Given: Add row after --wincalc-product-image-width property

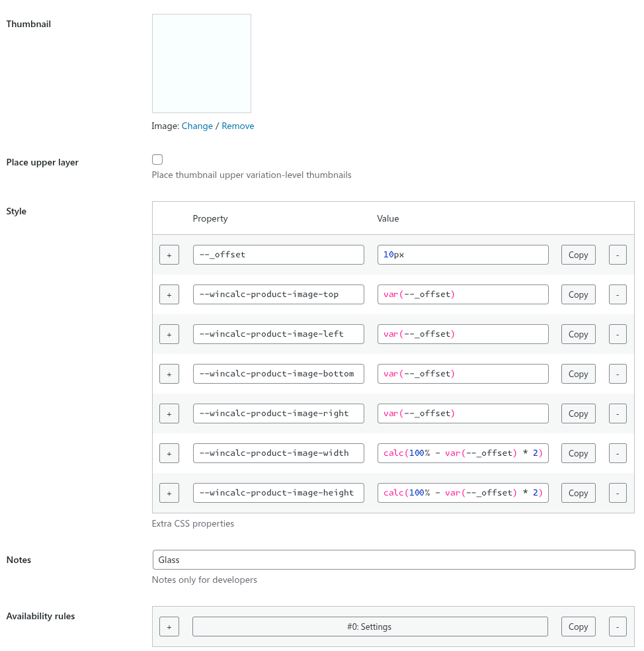Looking at the screenshot, I should (x=169, y=453).
